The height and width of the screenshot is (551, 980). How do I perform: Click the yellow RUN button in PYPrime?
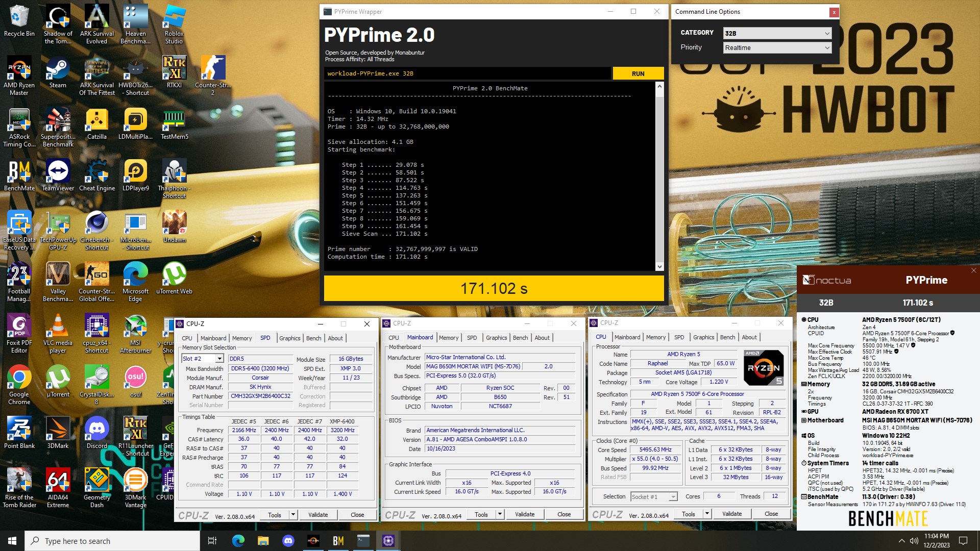638,73
